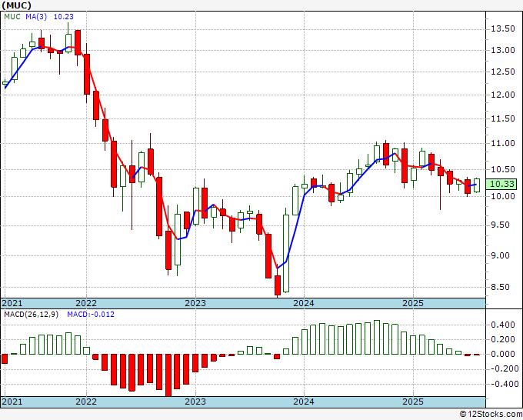Click the 12.50 price axis label
Image resolution: width=523 pixels, height=420 pixels.
coord(503,72)
